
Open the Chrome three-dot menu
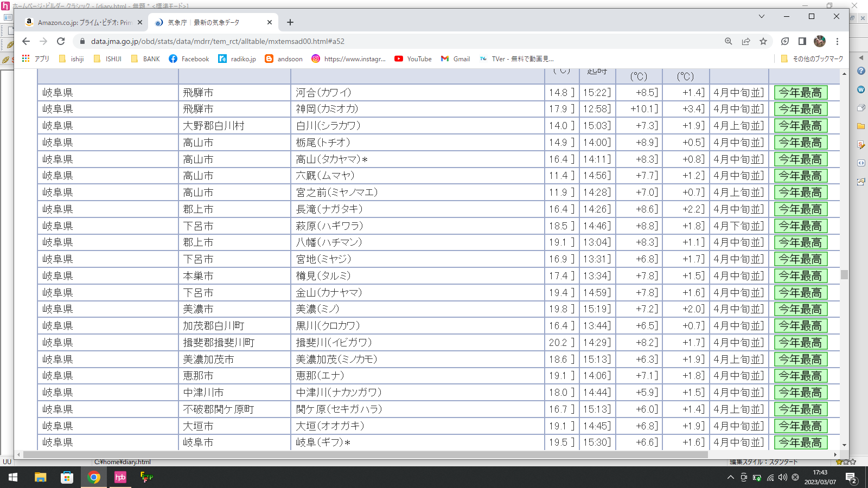[837, 41]
